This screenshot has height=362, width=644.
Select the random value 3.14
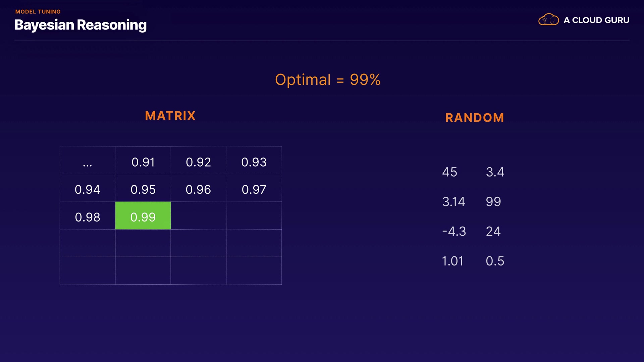[x=453, y=202]
